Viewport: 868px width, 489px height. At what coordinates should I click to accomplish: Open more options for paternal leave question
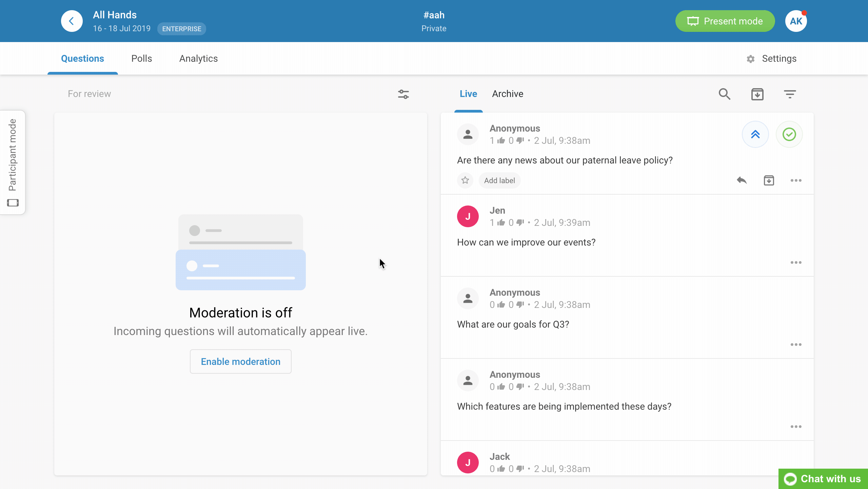pyautogui.click(x=796, y=180)
